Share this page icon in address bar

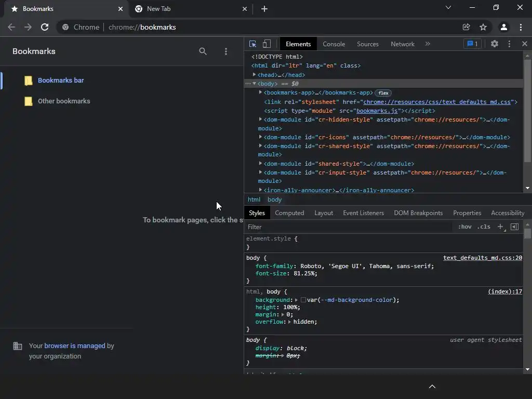[467, 27]
